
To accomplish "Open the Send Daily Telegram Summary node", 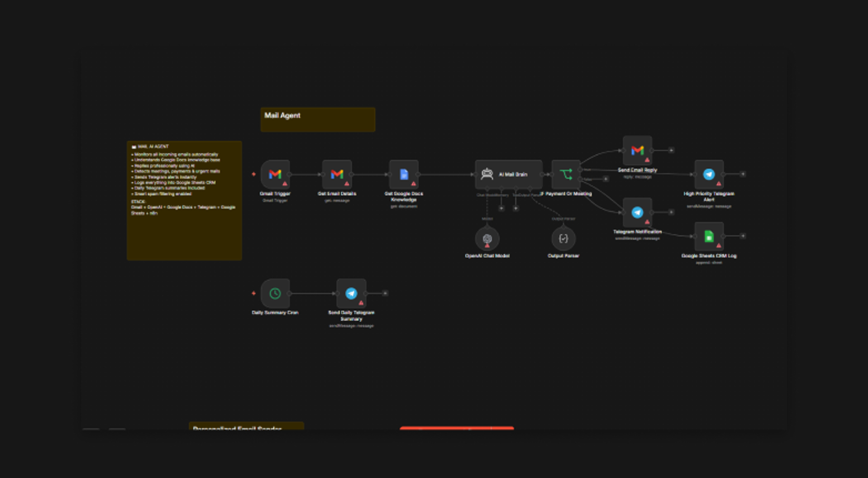I will 351,293.
